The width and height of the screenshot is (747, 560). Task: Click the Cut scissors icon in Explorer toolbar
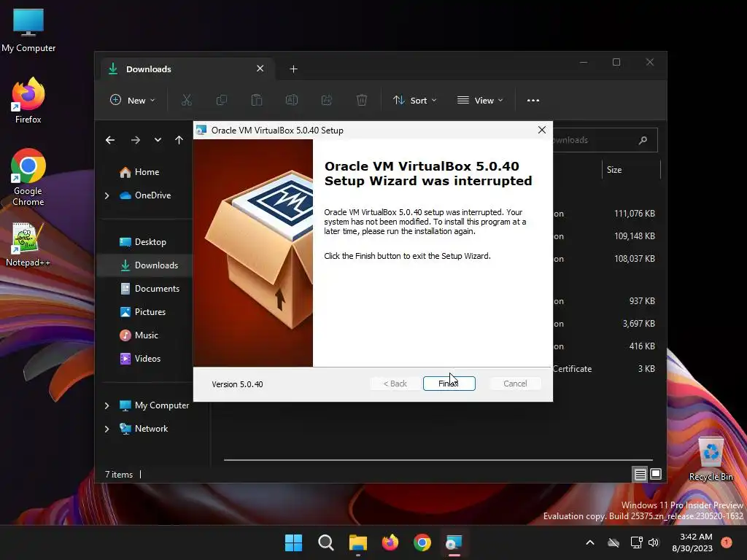point(186,101)
